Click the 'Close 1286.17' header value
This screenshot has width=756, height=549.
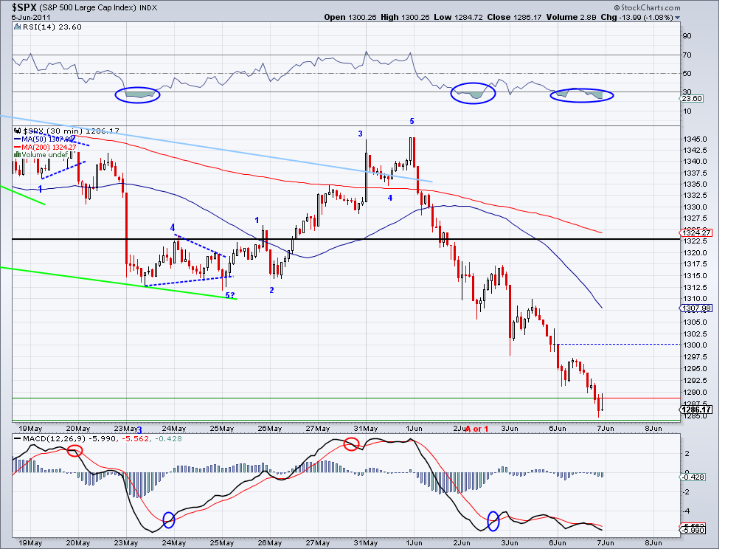[514, 18]
